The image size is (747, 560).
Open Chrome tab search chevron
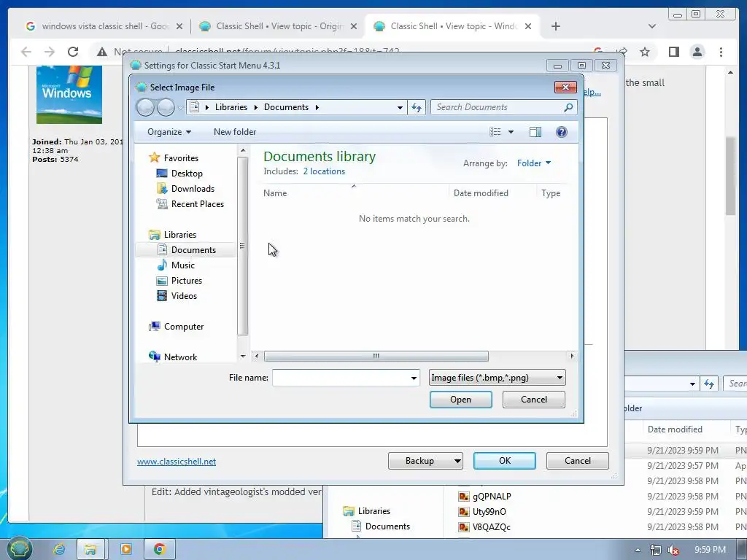pos(652,26)
